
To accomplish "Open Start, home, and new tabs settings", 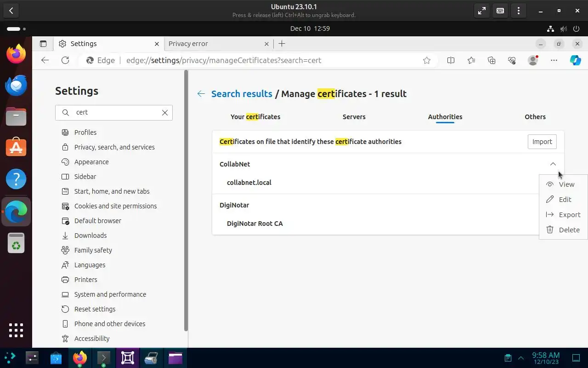I will click(x=112, y=191).
